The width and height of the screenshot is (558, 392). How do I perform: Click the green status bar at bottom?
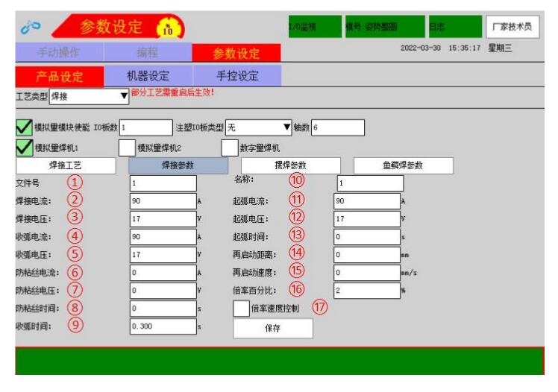click(280, 361)
